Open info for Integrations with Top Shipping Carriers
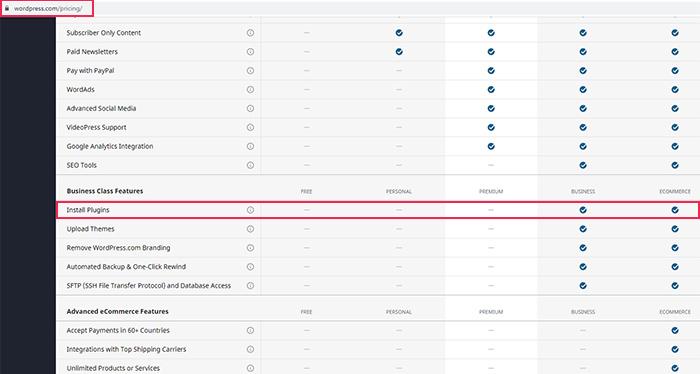Screen dimensions: 700x374 pos(250,349)
